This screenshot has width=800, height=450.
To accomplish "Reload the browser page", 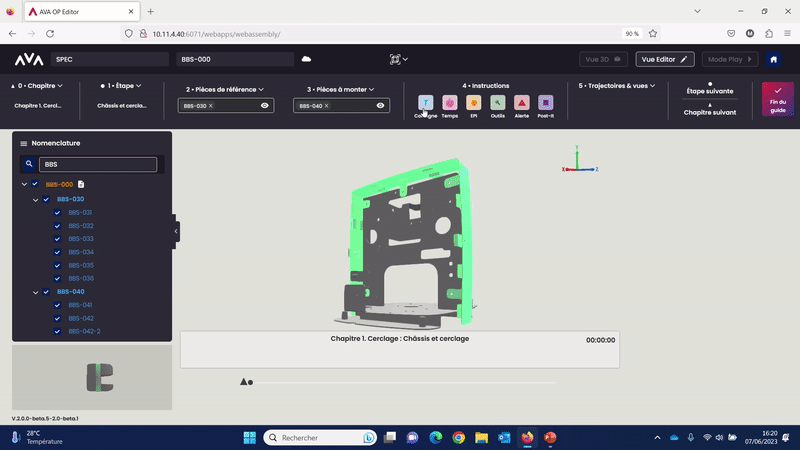I will (50, 34).
